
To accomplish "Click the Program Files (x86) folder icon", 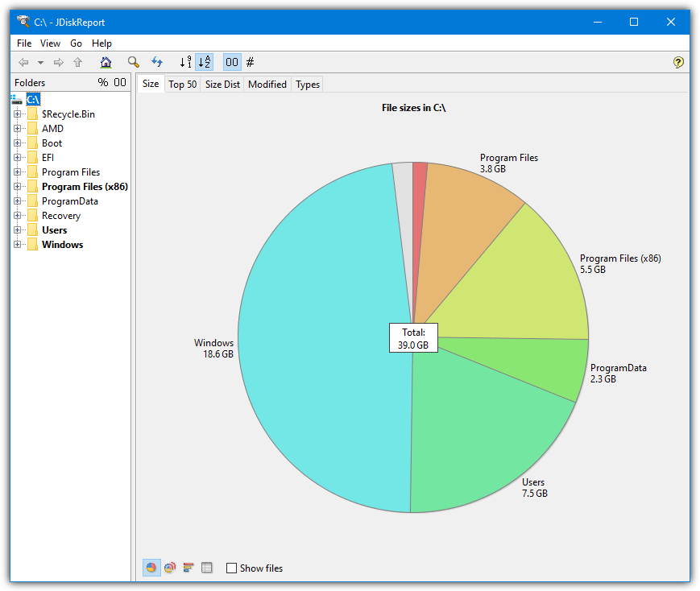I will pyautogui.click(x=32, y=187).
